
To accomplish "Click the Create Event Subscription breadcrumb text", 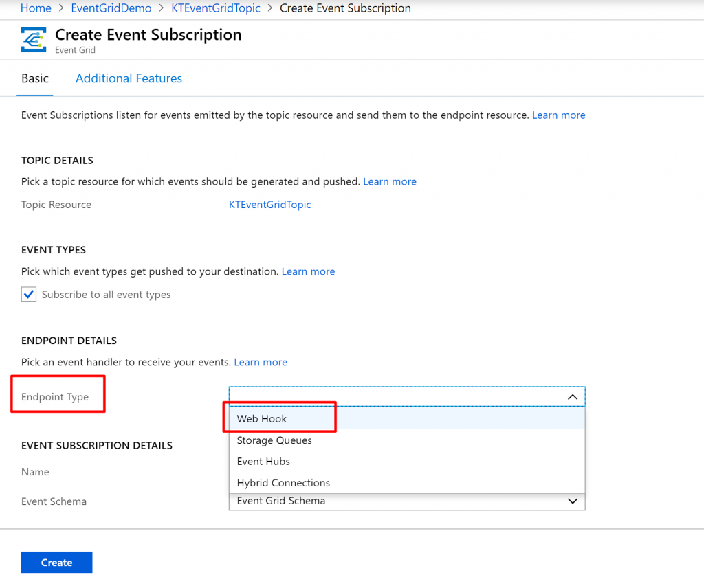I will 345,8.
